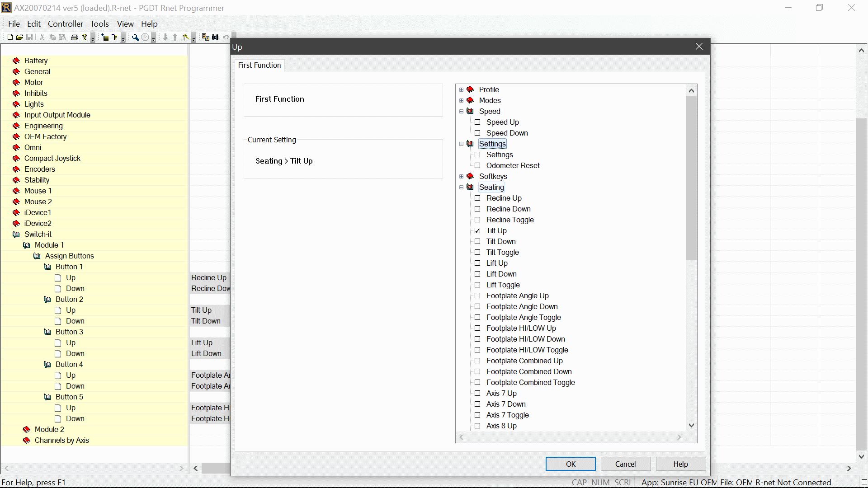Enable the Speed Up checkbox
The image size is (868, 488).
point(477,122)
